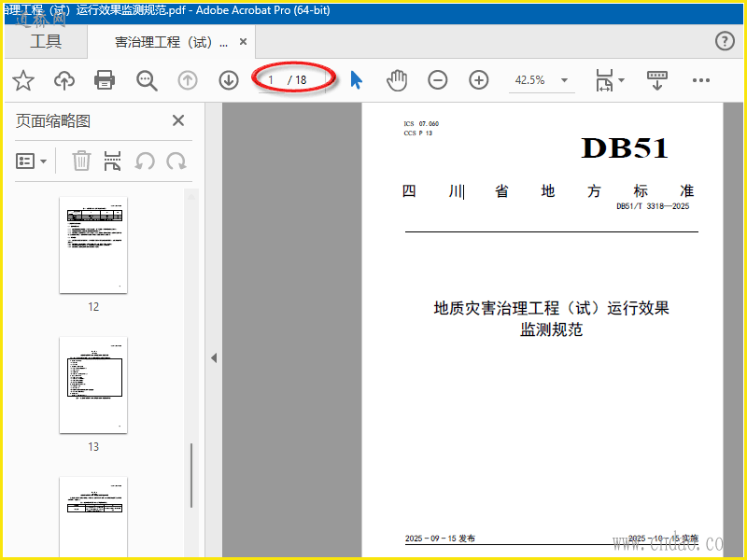Delete selected page with the trash icon
The height and width of the screenshot is (560, 747).
(81, 161)
